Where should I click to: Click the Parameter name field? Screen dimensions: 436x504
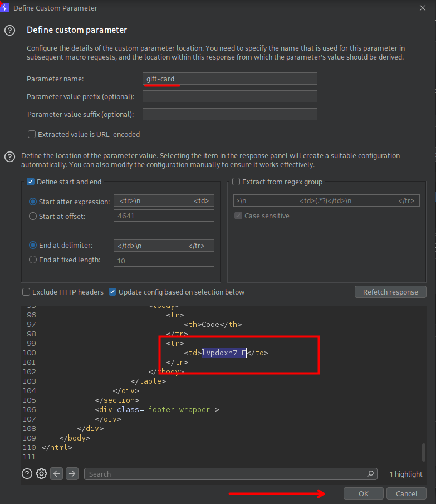[x=229, y=79]
